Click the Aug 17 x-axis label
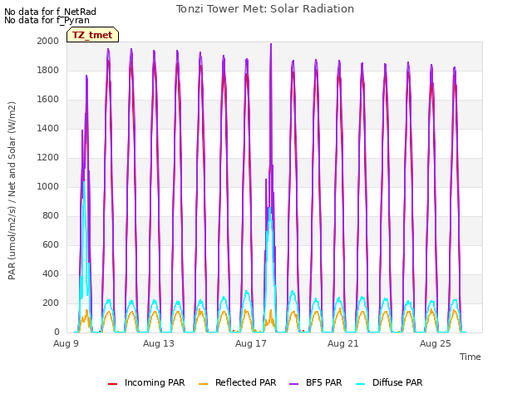 tap(251, 343)
